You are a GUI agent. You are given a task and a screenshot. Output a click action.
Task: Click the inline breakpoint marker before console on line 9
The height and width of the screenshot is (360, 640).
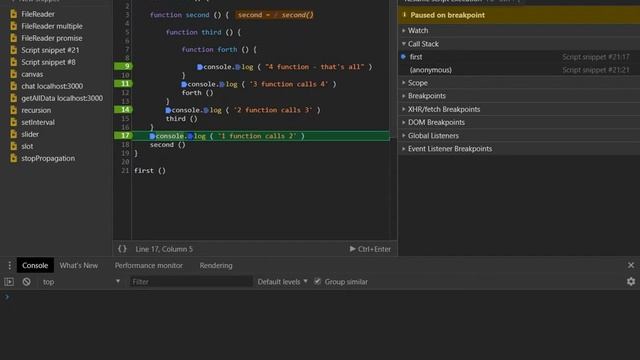click(x=200, y=67)
